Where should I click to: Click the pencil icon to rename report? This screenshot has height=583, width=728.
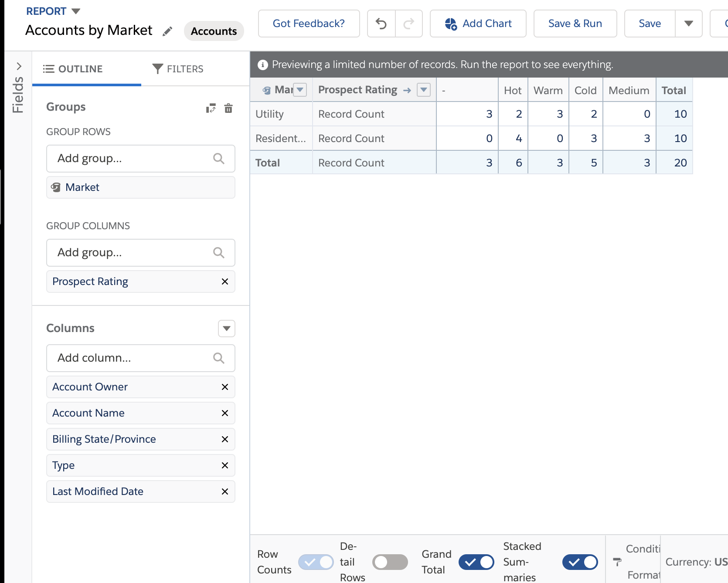[167, 31]
